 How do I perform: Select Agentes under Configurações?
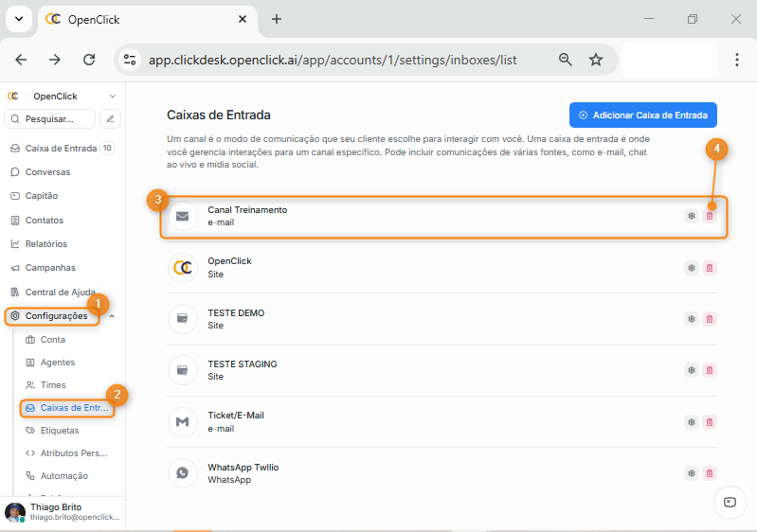point(58,363)
